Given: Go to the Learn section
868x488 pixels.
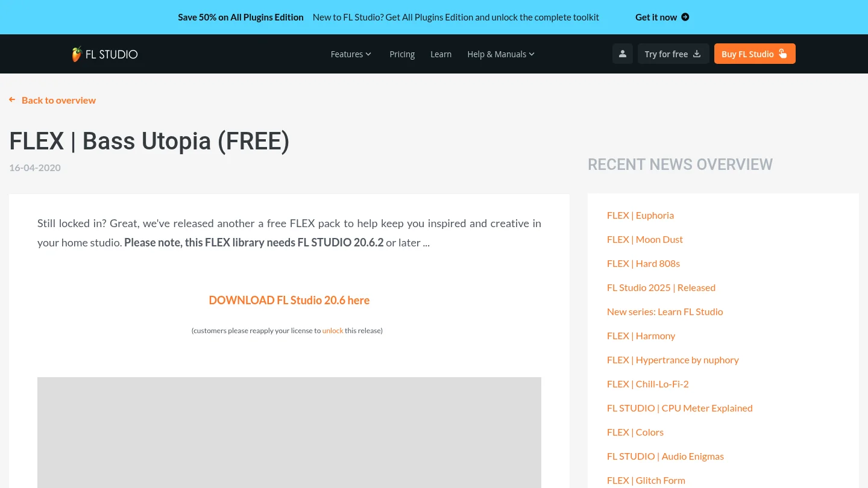Looking at the screenshot, I should click(441, 54).
